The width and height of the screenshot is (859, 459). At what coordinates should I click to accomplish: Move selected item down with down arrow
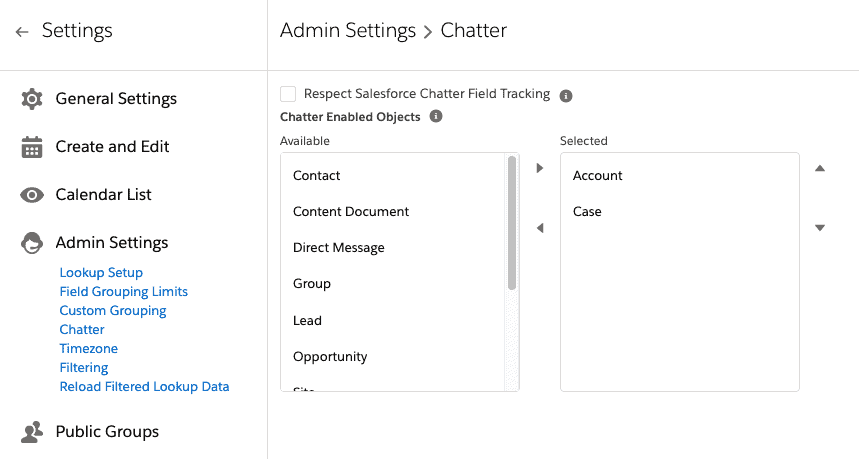820,228
